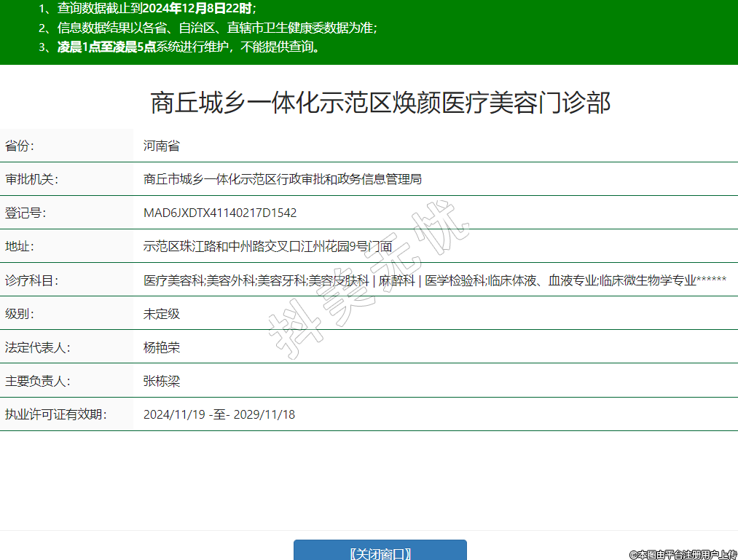The width and height of the screenshot is (738, 560).
Task: Click the data cutoff notice 2024年12月8日22时
Action: click(x=156, y=9)
